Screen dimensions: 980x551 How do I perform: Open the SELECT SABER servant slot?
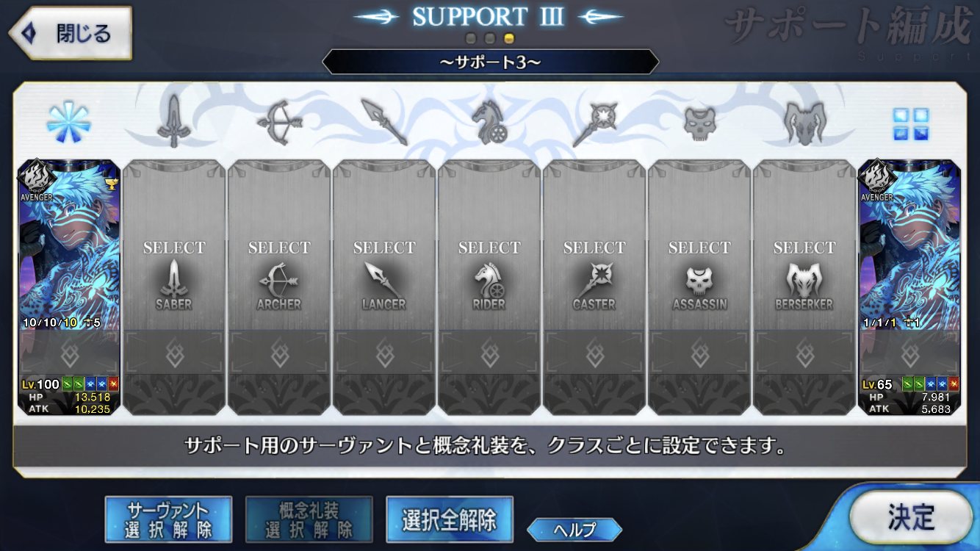(x=174, y=287)
